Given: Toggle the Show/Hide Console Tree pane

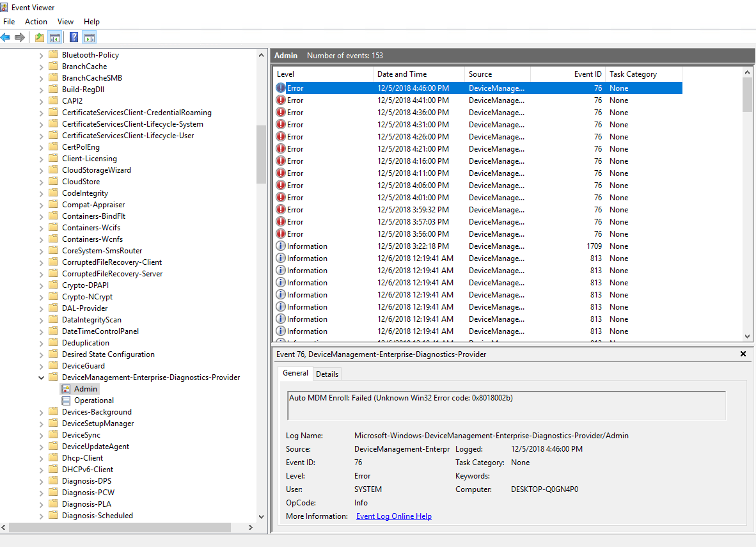Looking at the screenshot, I should pos(55,36).
